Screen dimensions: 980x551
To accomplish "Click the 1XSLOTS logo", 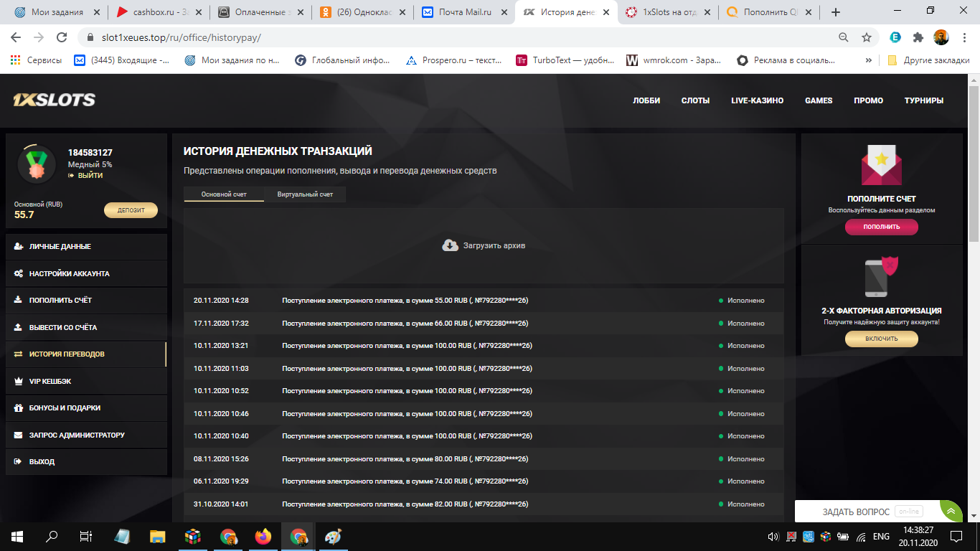I will pos(54,100).
